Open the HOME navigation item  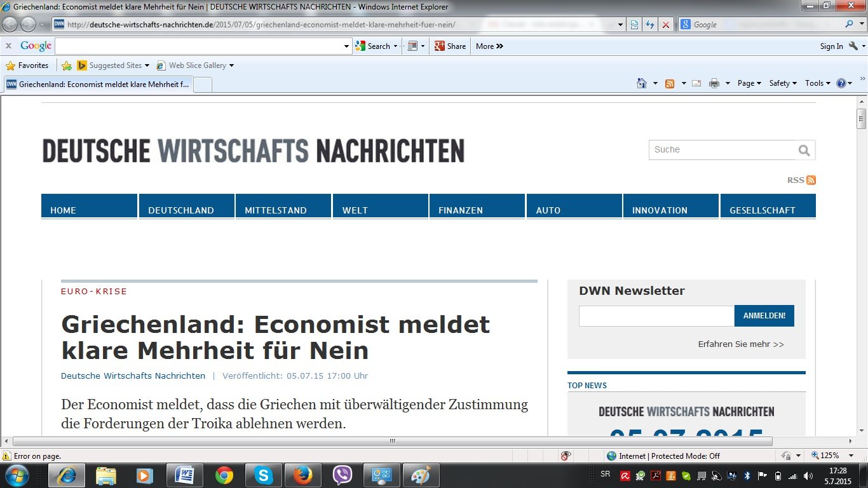pyautogui.click(x=90, y=207)
